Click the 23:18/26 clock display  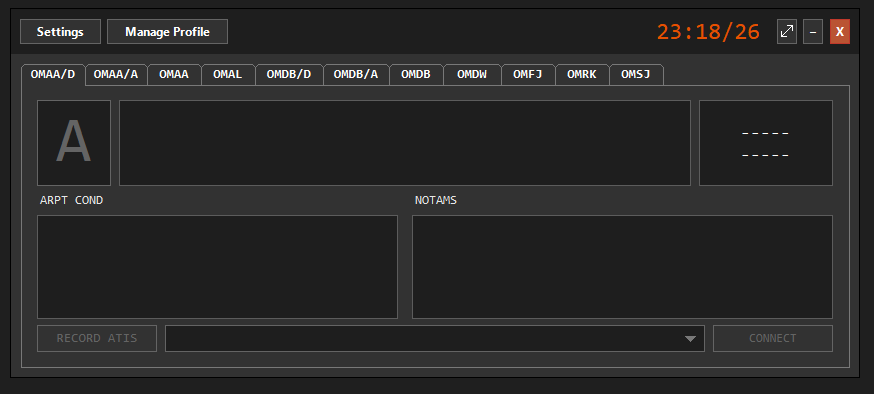[x=708, y=32]
